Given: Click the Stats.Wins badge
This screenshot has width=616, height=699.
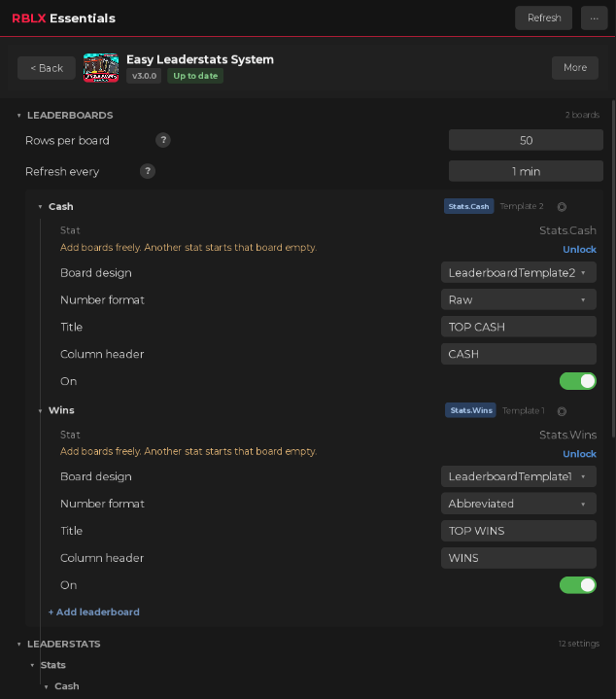Looking at the screenshot, I should click(x=471, y=410).
